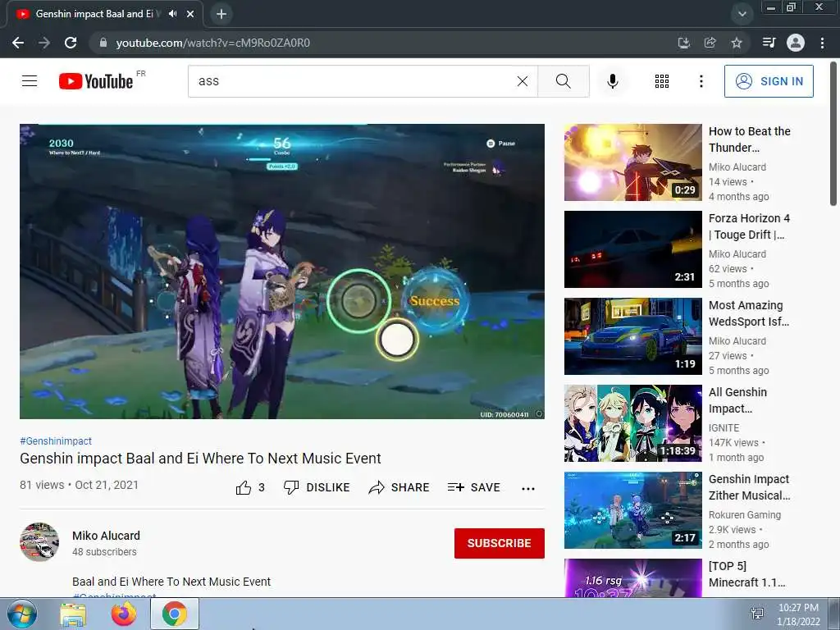The image size is (840, 630).
Task: Click Forza Horizon 4 Touge Drift title
Action: point(749,226)
